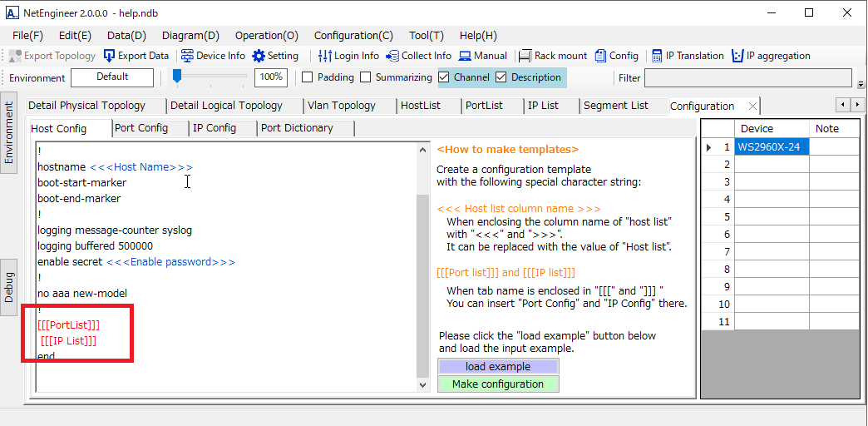Click the Export Data toolbar icon
868x426 pixels.
click(109, 56)
